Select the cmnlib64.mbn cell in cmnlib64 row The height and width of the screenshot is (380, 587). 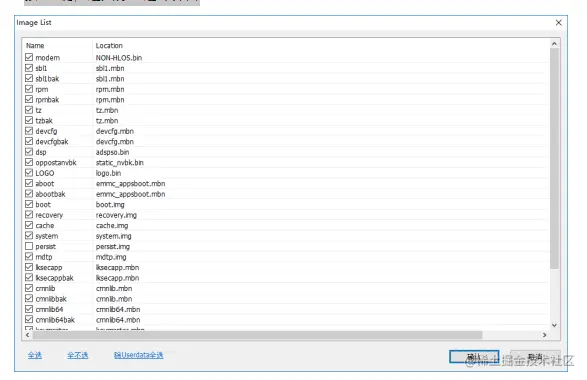[118, 309]
